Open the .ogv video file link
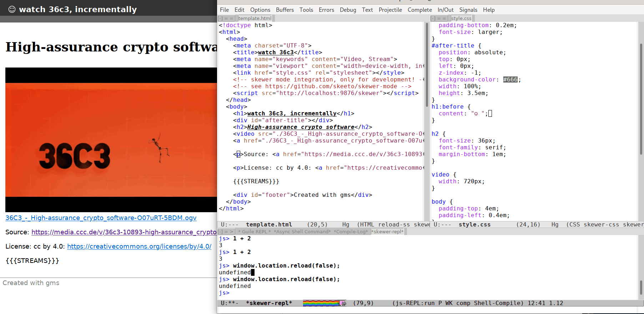The width and height of the screenshot is (644, 314). 101,218
